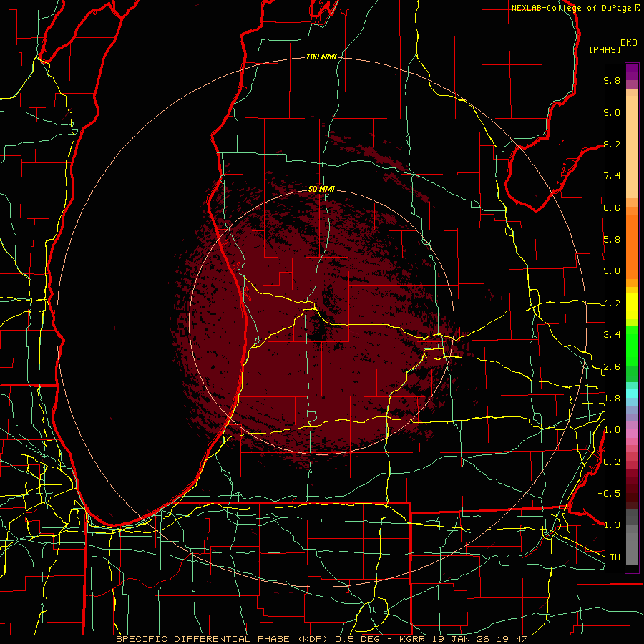
Task: Click the -0.5 color scale value
Action: [609, 493]
